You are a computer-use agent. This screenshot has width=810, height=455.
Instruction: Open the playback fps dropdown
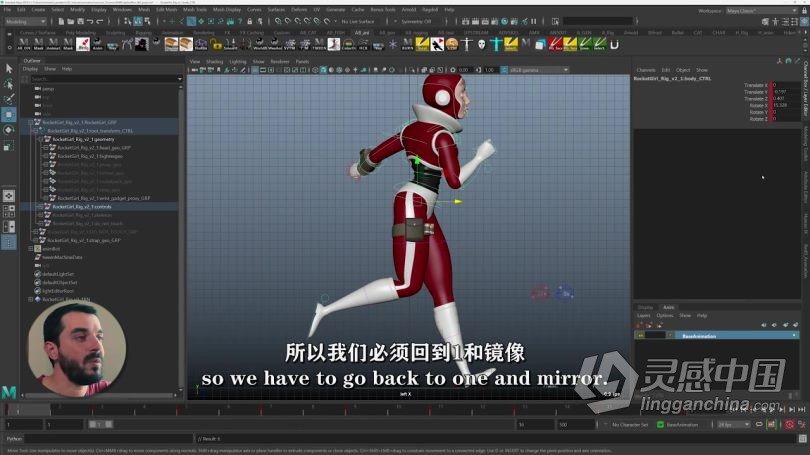(x=734, y=425)
